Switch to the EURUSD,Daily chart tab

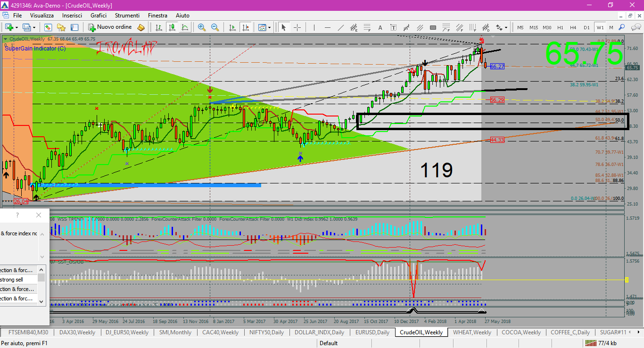372,332
